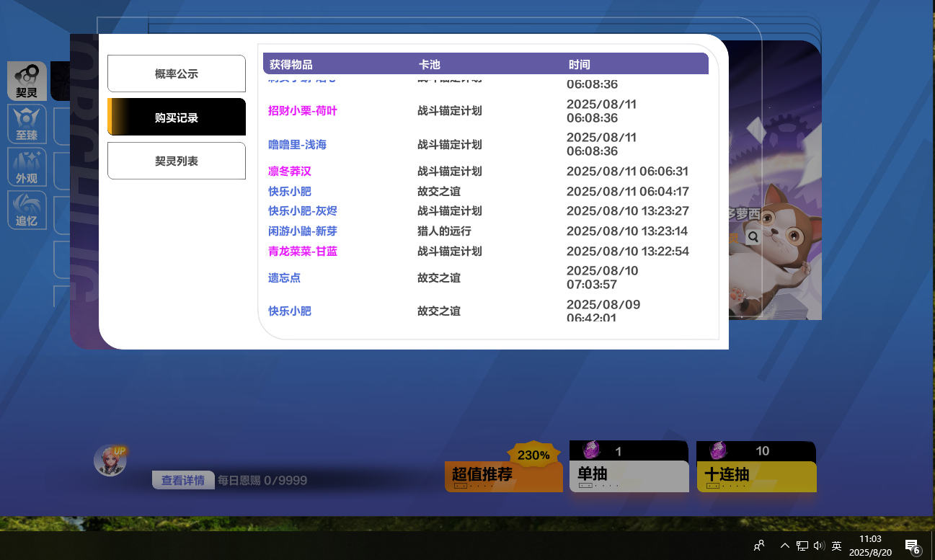935x560 pixels.
Task: Click the 单抽 single draw button
Action: (629, 476)
